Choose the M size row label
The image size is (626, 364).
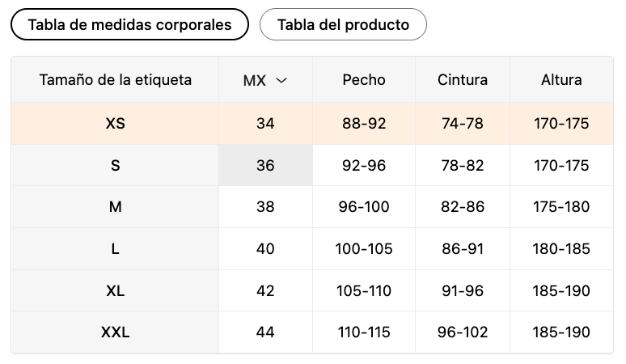tap(115, 207)
